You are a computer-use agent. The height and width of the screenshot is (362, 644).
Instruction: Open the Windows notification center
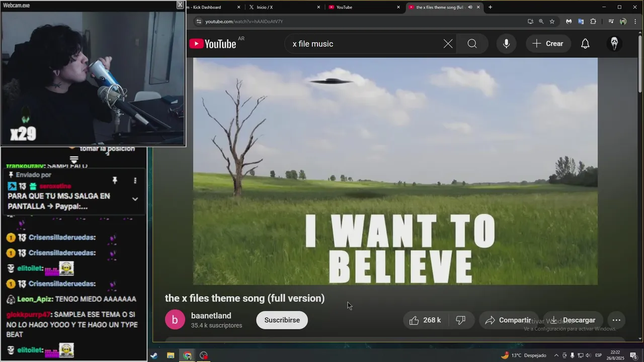[x=633, y=355]
